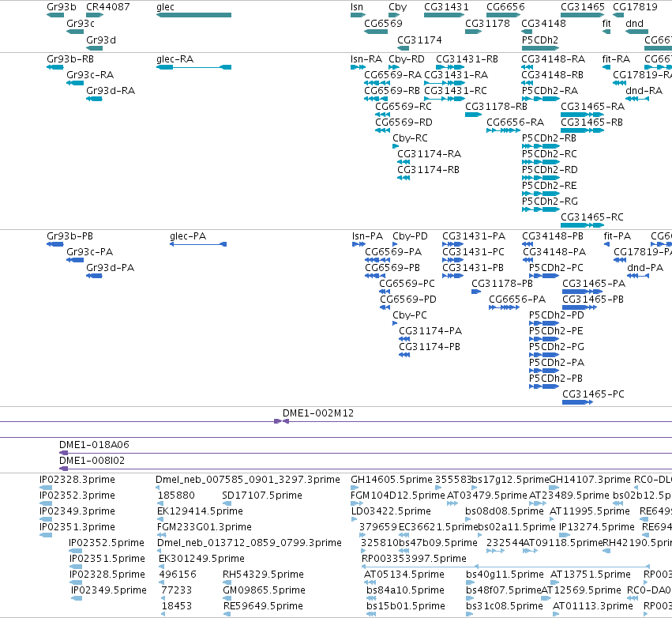This screenshot has width=672, height=618.
Task: Open the GM09865.5prime EST label
Action: 264,590
